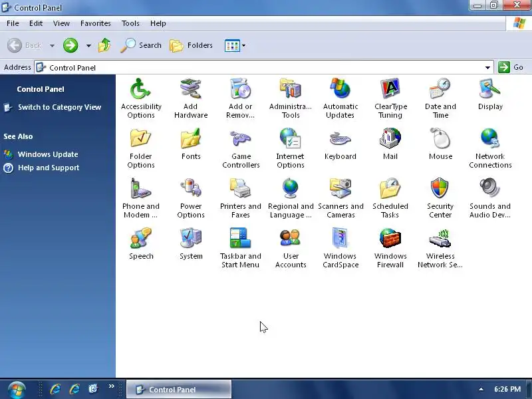The width and height of the screenshot is (532, 399).
Task: Open Windows Firewall icon
Action: point(390,238)
